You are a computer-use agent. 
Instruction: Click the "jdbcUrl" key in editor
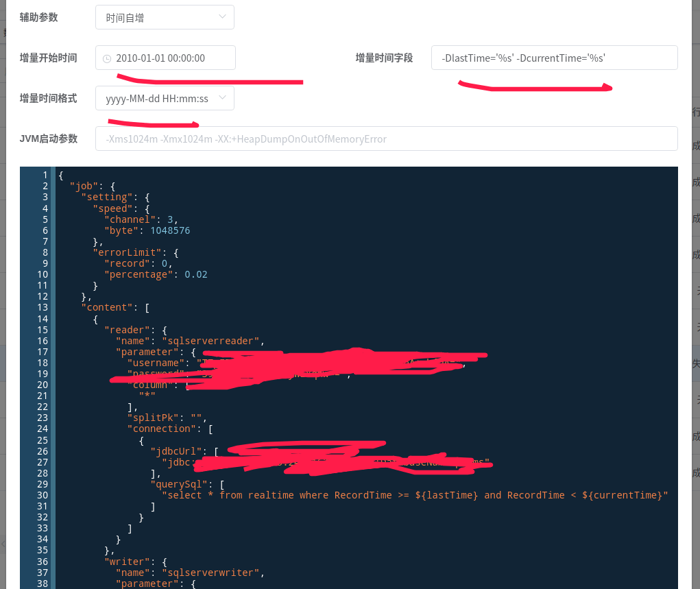coord(176,451)
